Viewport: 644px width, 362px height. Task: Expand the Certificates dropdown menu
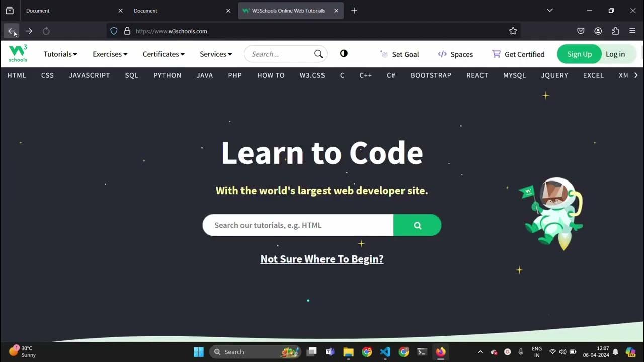(164, 54)
